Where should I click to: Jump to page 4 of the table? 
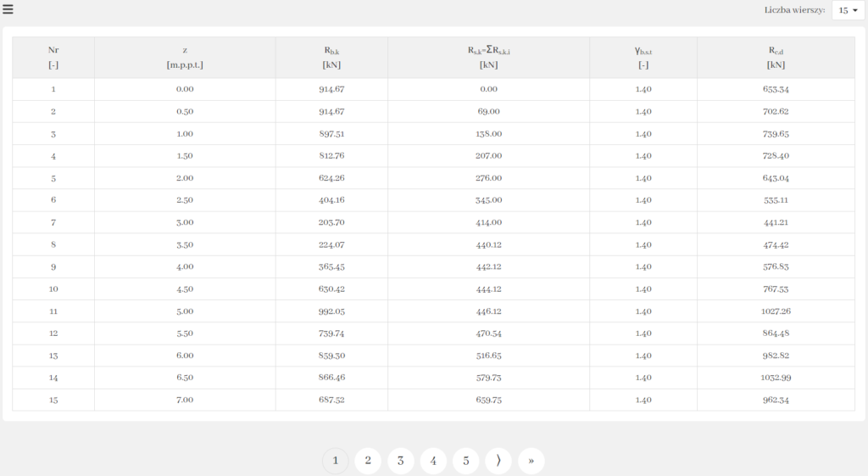click(433, 461)
